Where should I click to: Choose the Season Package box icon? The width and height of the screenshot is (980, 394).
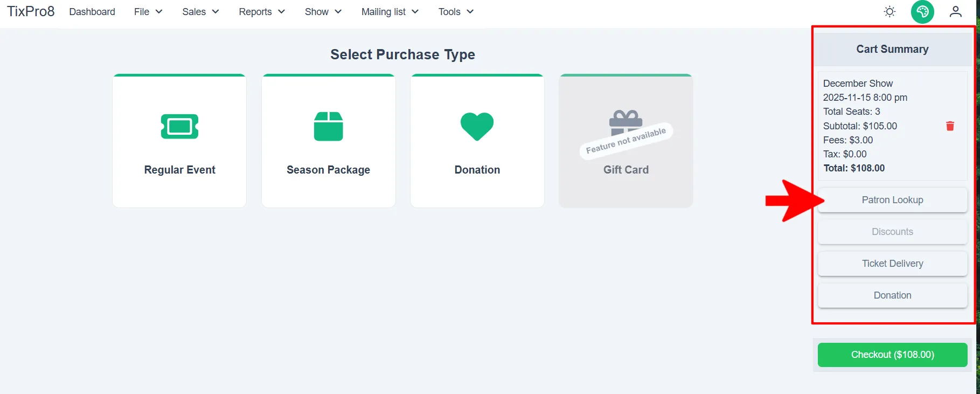(x=328, y=126)
